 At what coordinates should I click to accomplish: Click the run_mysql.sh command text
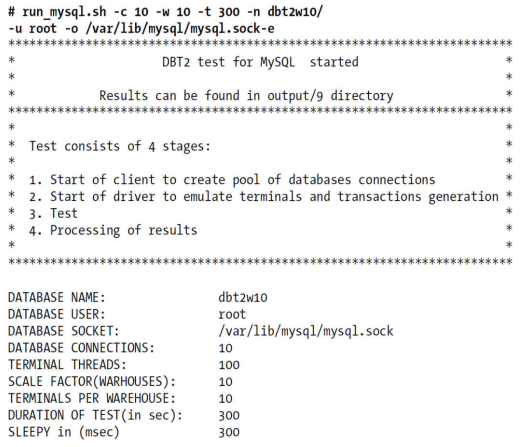64,12
